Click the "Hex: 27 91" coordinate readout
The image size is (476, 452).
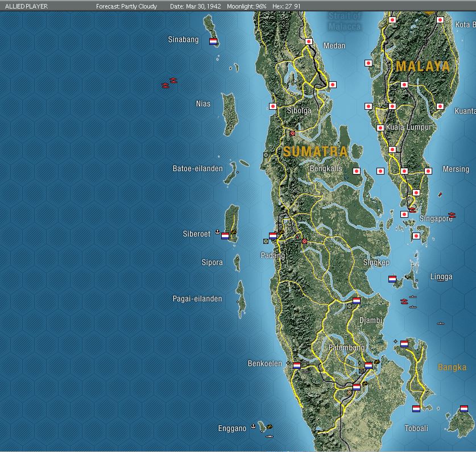tap(286, 6)
